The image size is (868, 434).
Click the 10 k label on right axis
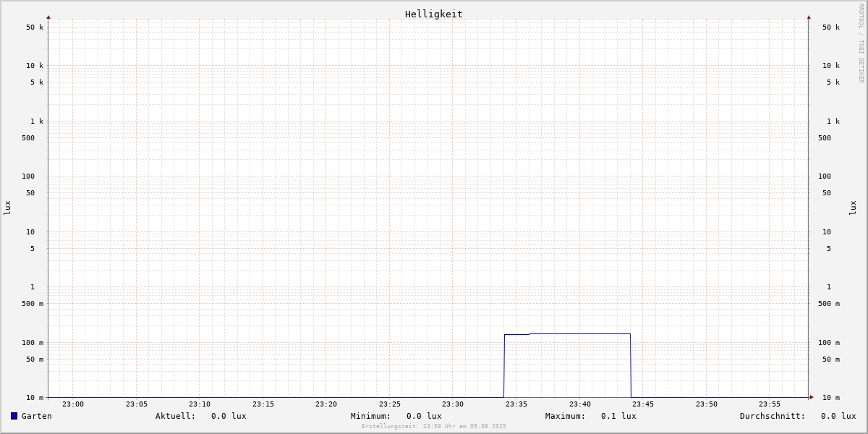[831, 66]
